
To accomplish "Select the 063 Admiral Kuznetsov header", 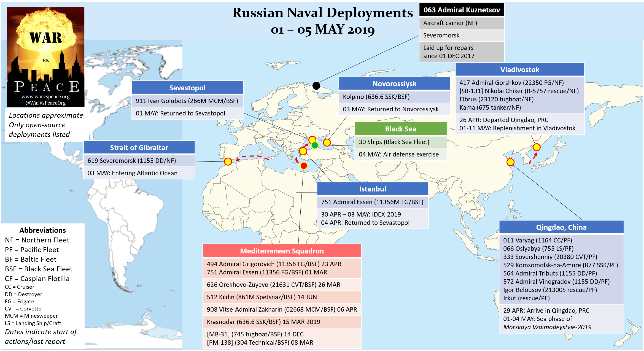I will [462, 10].
